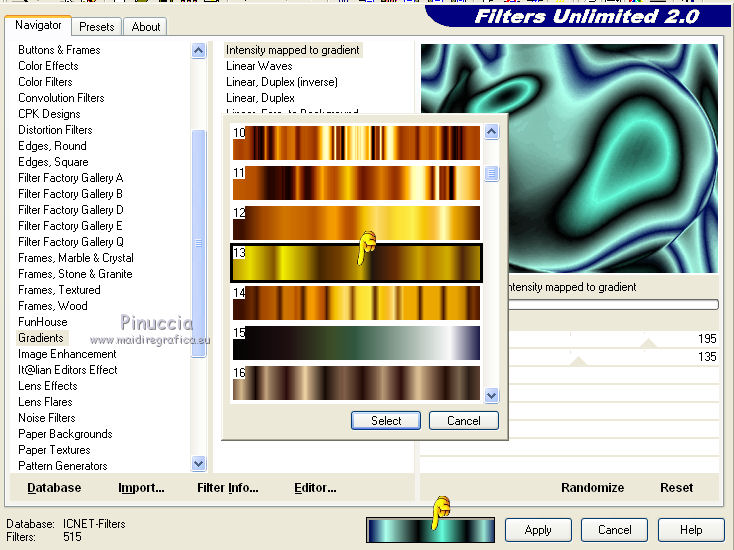Select Noise Filters category
734x550 pixels.
46,418
